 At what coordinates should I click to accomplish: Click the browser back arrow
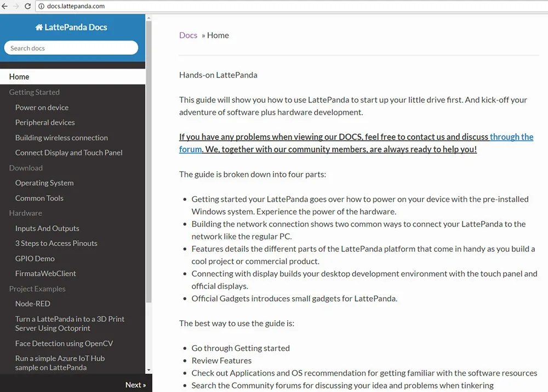tap(4, 6)
